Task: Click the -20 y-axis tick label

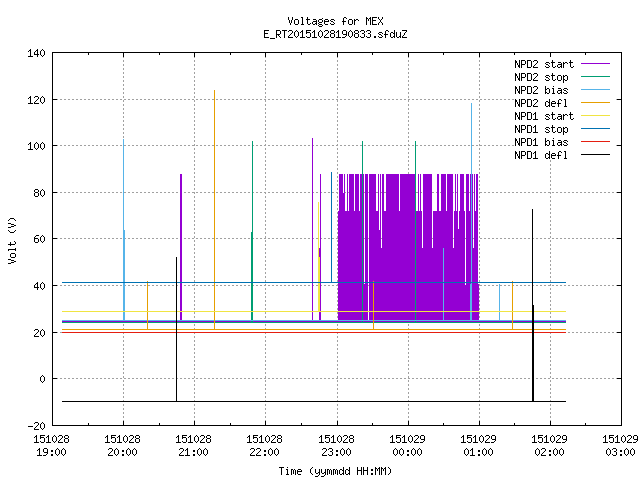Action: (x=36, y=426)
